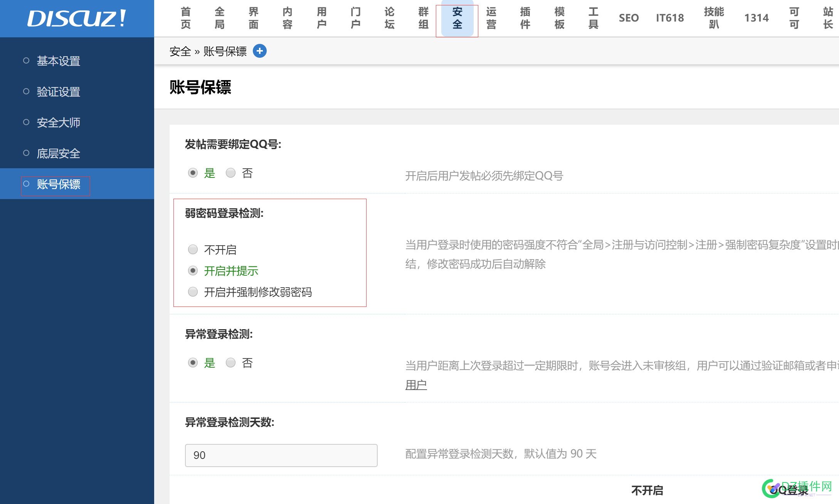
Task: Click the 发帖需要绑定QQ号: label
Action: 233,144
